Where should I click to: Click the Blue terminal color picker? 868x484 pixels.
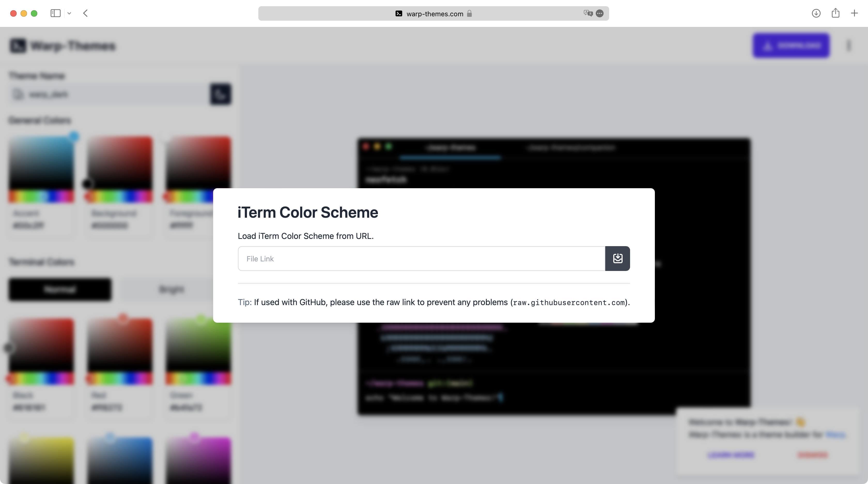pyautogui.click(x=120, y=460)
